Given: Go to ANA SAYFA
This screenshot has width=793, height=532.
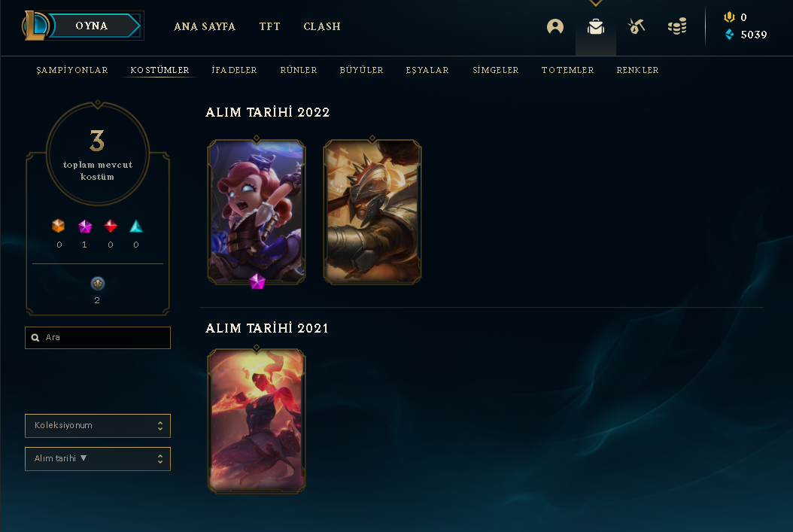Looking at the screenshot, I should tap(205, 26).
